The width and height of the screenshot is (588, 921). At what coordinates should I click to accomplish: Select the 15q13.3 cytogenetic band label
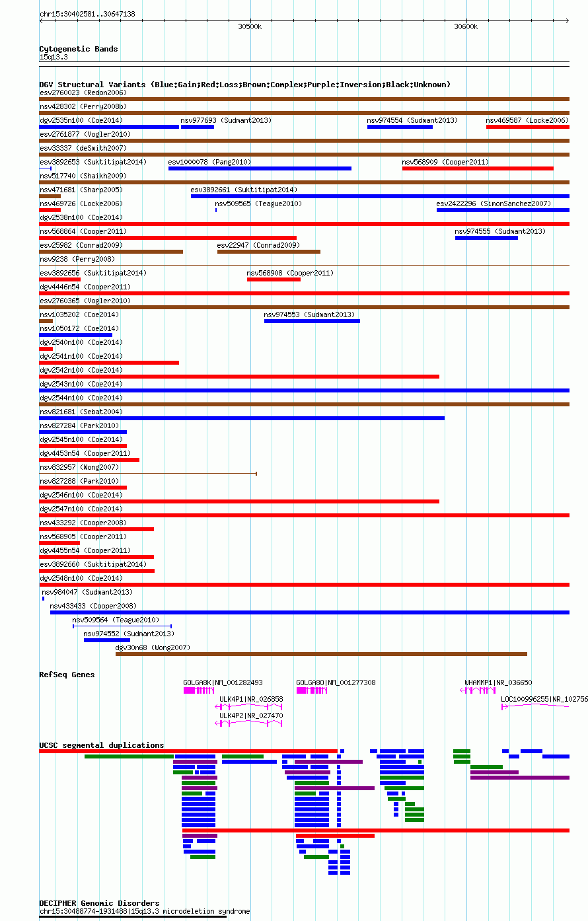[x=54, y=57]
